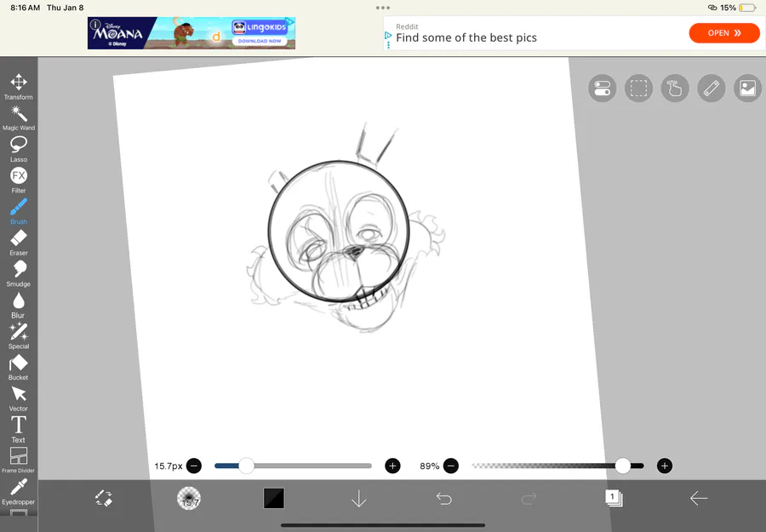
Task: Choose the Special pen tool
Action: (x=19, y=336)
